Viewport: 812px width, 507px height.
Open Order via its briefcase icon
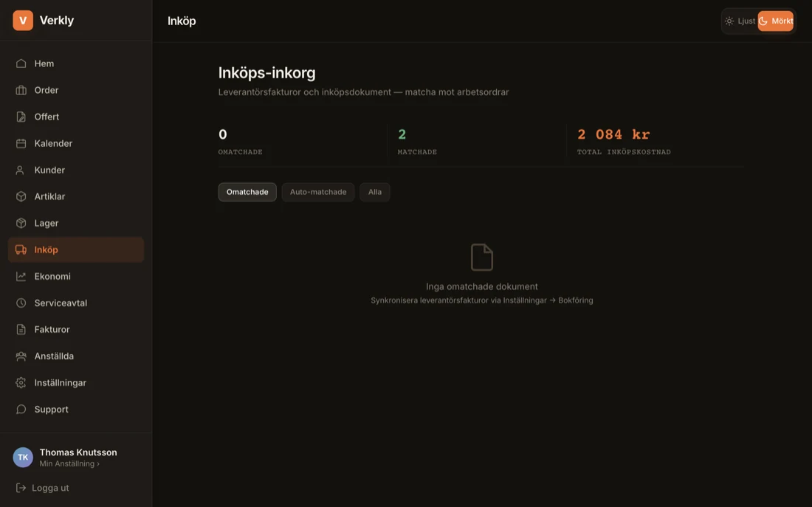pyautogui.click(x=21, y=90)
